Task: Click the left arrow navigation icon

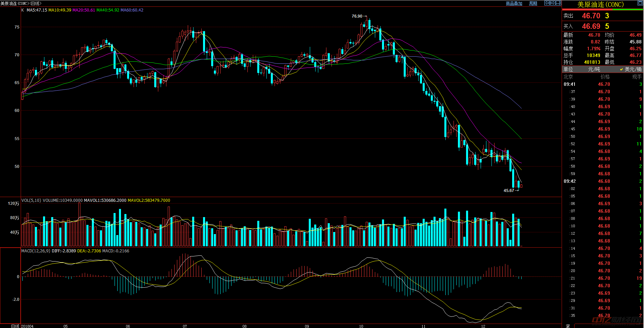Action: click(547, 3)
